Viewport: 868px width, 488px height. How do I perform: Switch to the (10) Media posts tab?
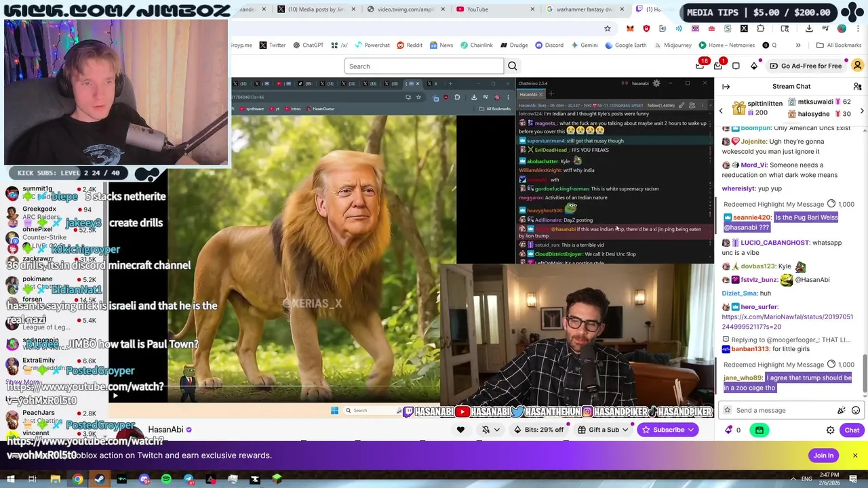(315, 9)
